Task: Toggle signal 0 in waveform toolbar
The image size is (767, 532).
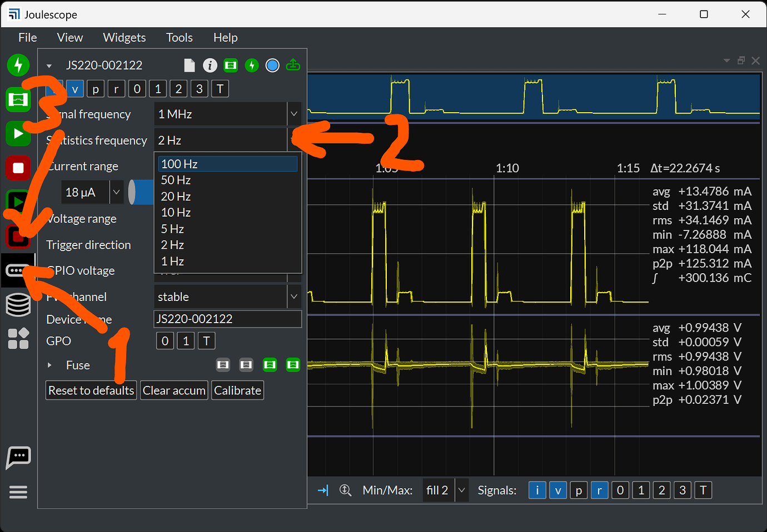Action: coord(620,490)
